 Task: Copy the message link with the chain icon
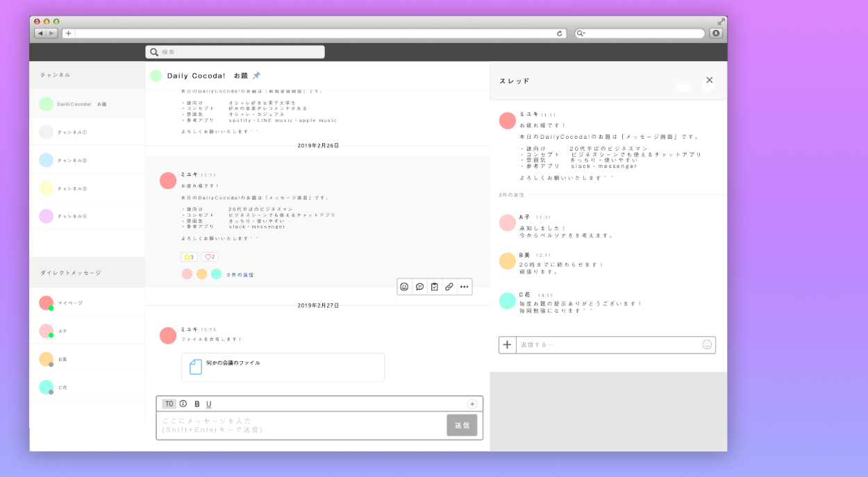click(x=449, y=287)
